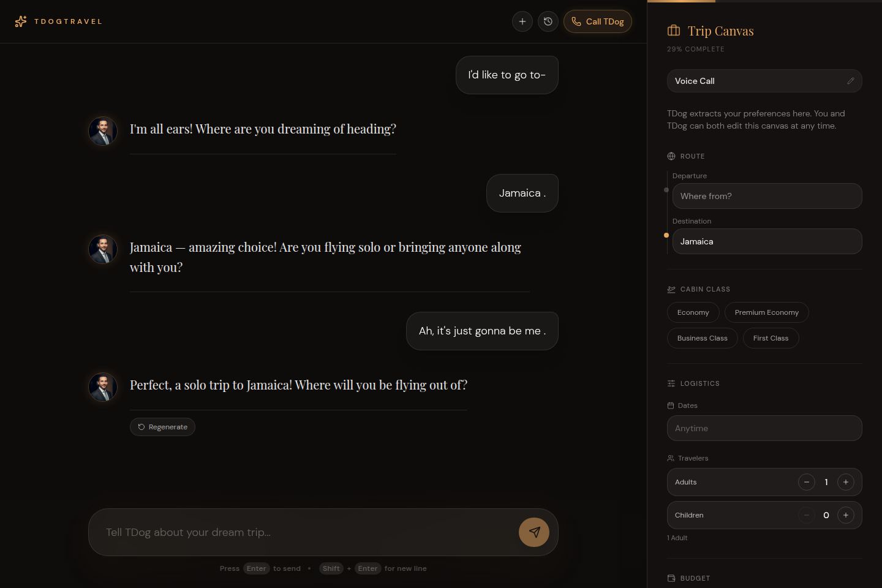Click the new chat plus icon
The image size is (882, 588).
(x=522, y=21)
